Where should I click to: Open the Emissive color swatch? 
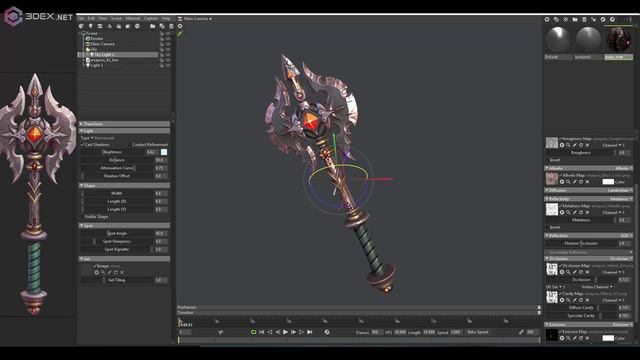(608, 338)
